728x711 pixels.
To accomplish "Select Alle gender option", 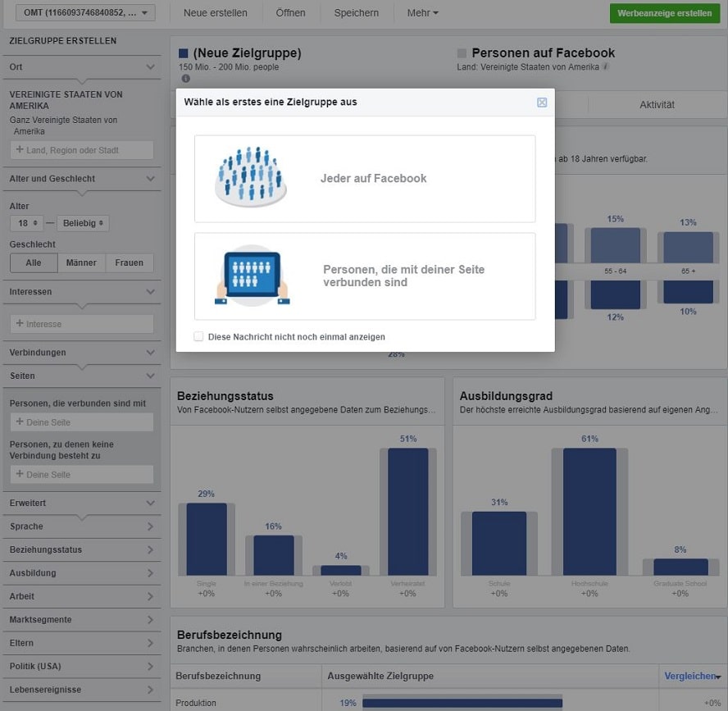I will pos(34,263).
